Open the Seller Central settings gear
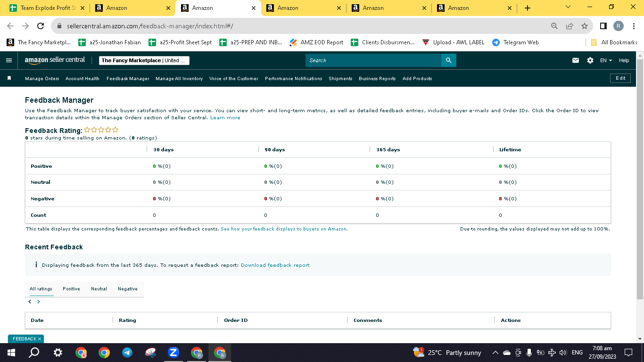Screen dimensions: 644x362 click(x=590, y=60)
